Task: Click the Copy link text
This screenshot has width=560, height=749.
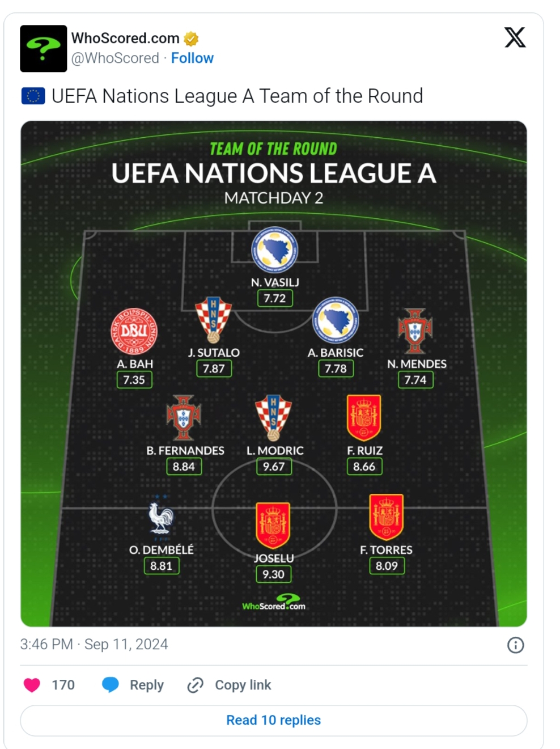Action: 243,685
